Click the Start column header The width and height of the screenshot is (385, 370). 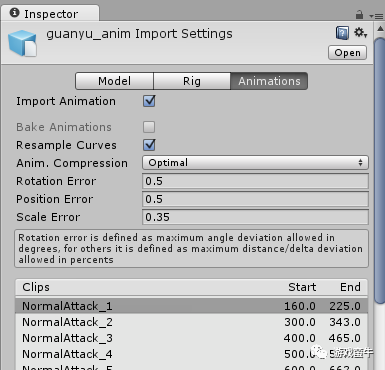[302, 287]
